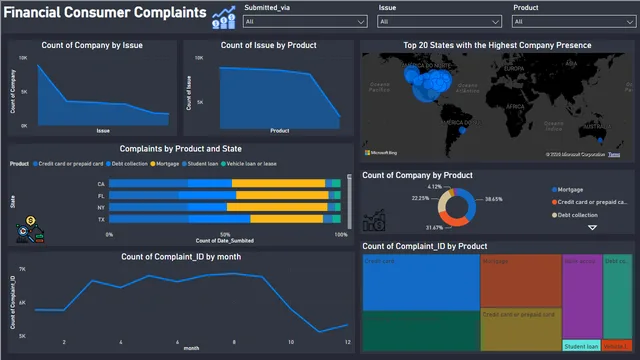Click the state bars chart scrollbar
This screenshot has height=360, width=640.
[349, 202]
